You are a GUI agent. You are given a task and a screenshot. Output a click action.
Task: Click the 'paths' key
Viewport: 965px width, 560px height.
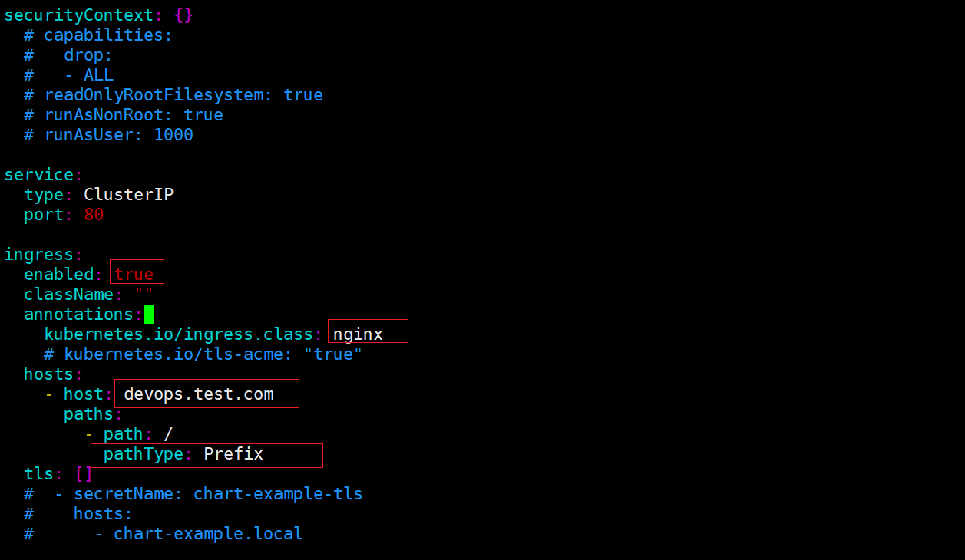(88, 413)
